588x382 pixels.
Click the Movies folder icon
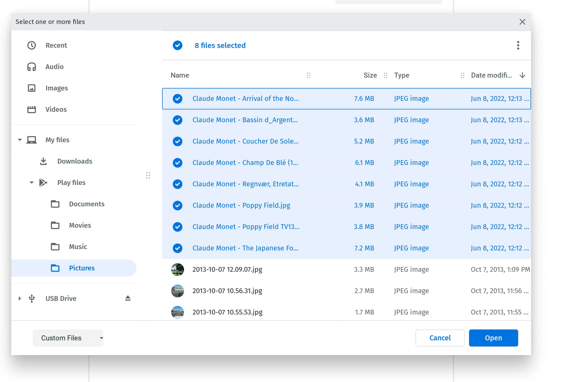tap(55, 225)
